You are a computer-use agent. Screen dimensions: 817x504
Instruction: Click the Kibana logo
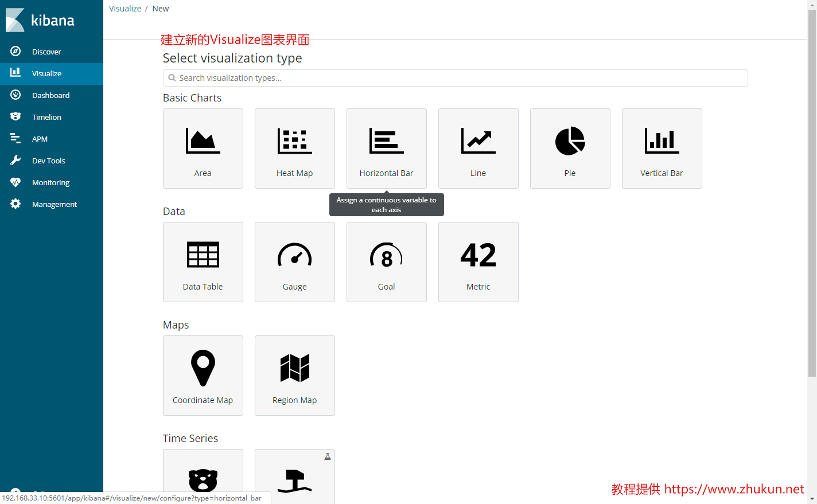click(x=40, y=20)
